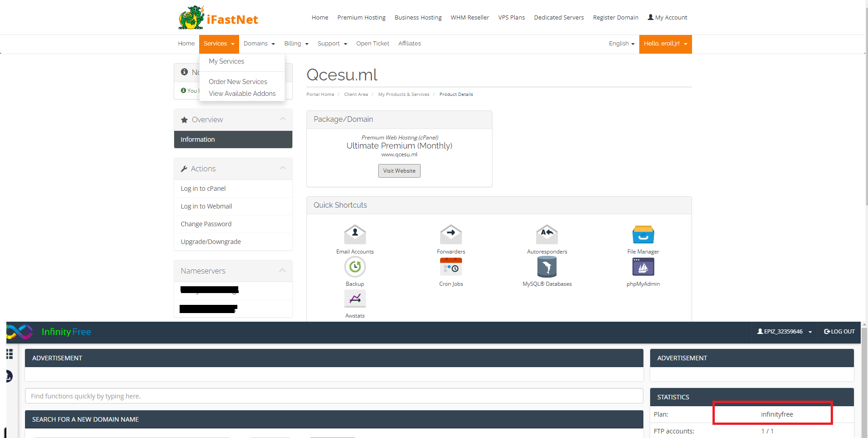The image size is (868, 438).
Task: Open Business Hosting in top navigation
Action: click(x=418, y=17)
